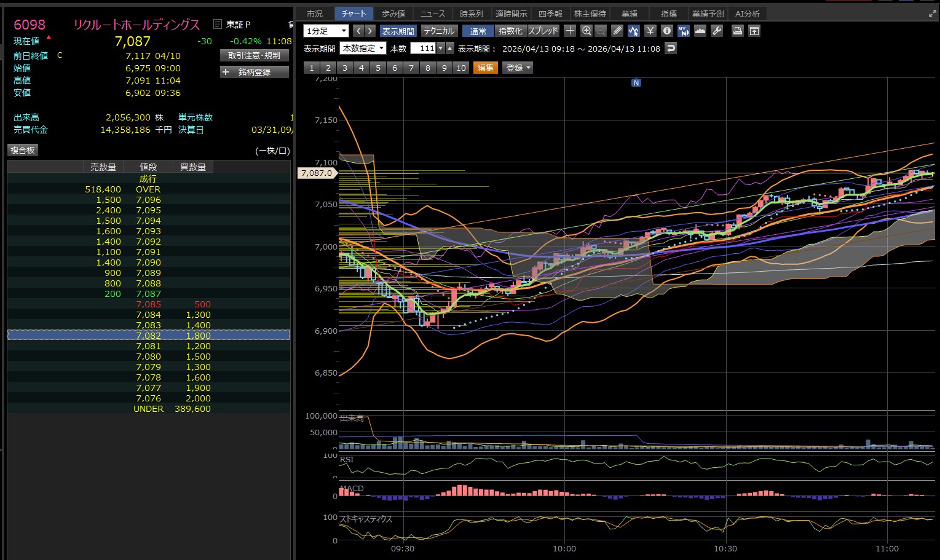Open chart settings with the wrench icon

tap(717, 31)
